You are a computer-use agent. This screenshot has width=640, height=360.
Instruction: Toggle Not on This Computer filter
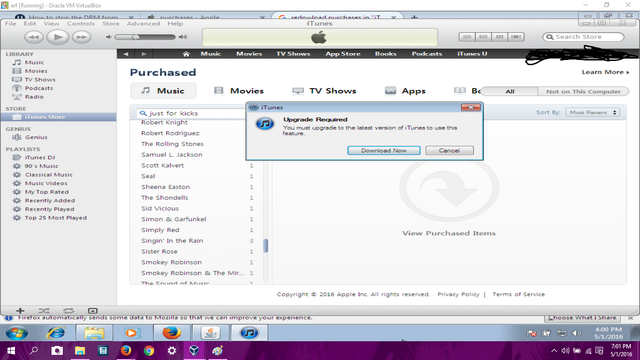coord(583,91)
